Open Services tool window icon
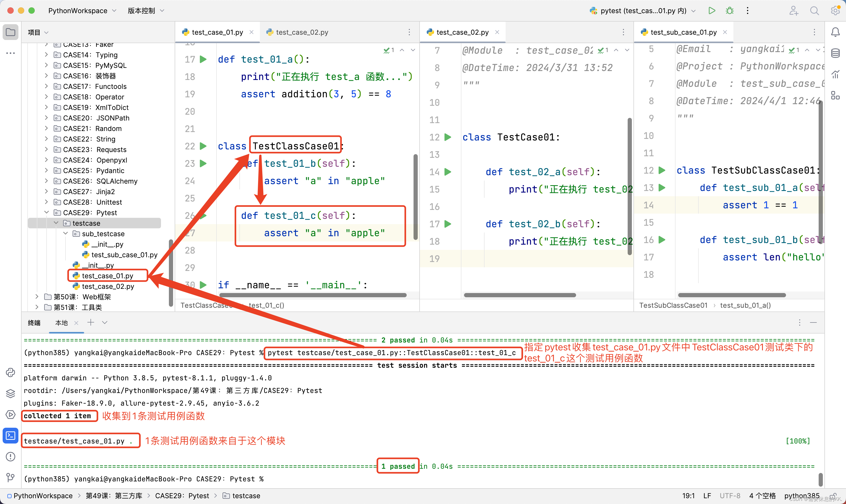 [x=11, y=415]
